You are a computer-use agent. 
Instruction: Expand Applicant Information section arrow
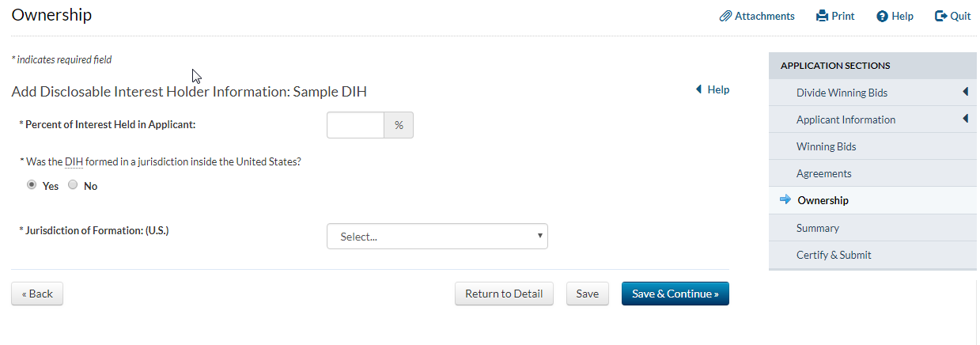[966, 119]
